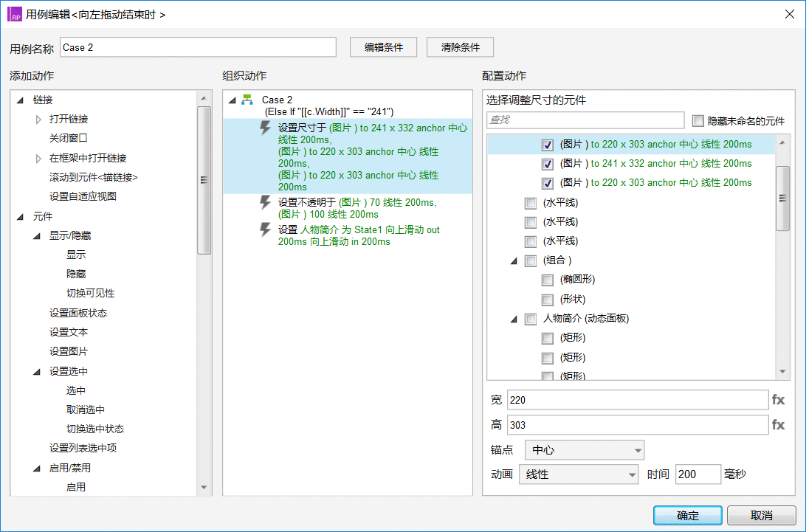Select 滚动到元件<锚链接> action
This screenshot has width=806, height=532.
94,177
